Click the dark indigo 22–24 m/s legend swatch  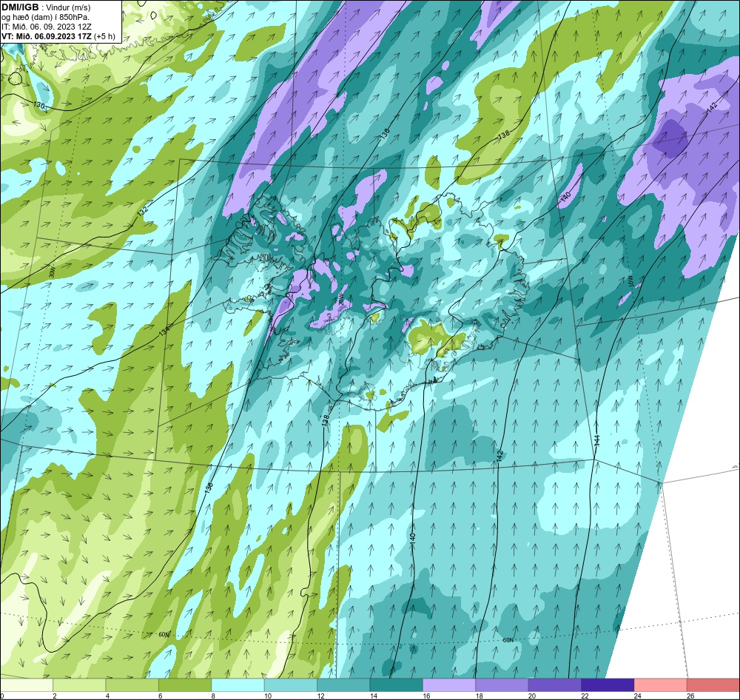point(608,684)
